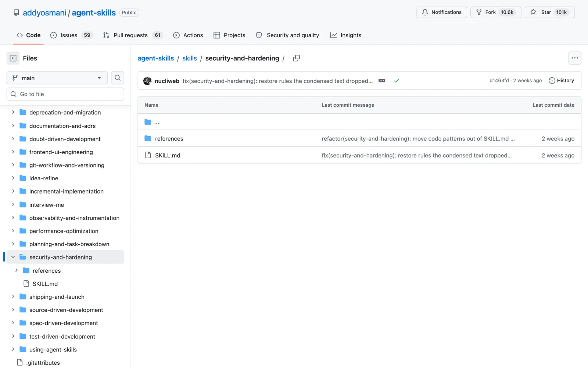Open the parent directory folder row
588x368 pixels.
[x=359, y=122]
